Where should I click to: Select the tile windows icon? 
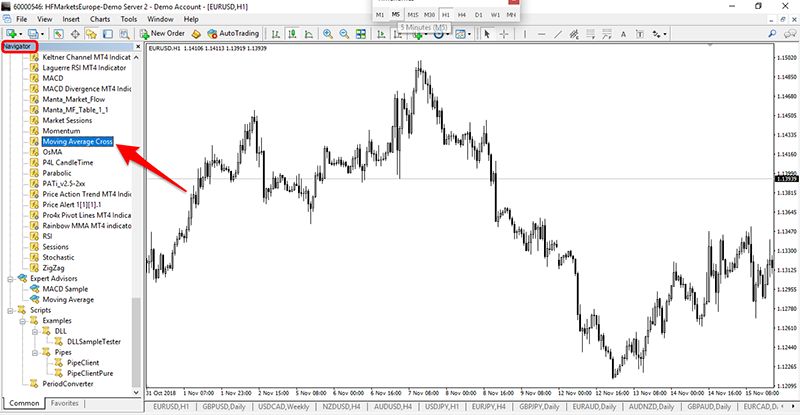[361, 34]
